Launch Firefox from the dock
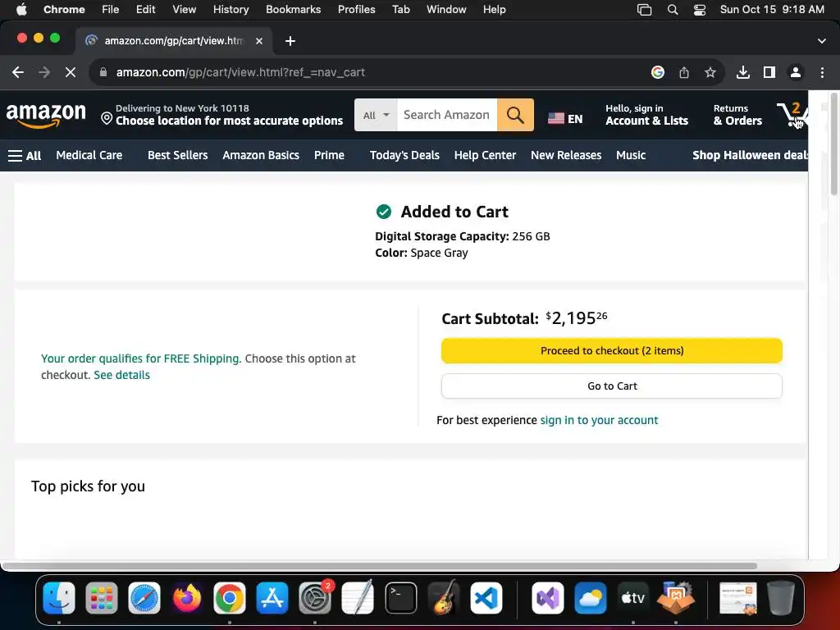840x630 pixels. coord(187,598)
